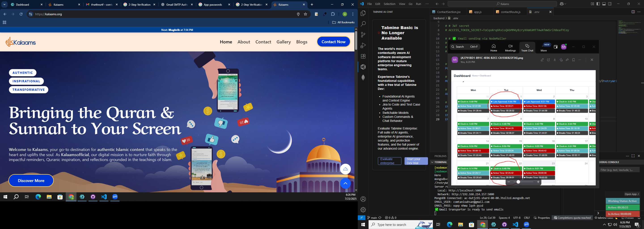
Task: Open the VS Code Explorer view
Action: (x=363, y=13)
